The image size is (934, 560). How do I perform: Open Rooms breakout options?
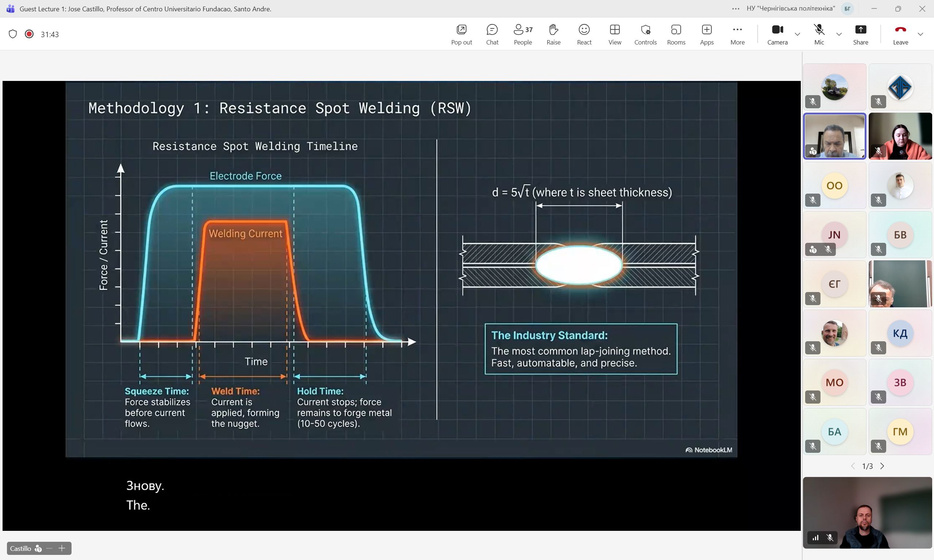676,34
